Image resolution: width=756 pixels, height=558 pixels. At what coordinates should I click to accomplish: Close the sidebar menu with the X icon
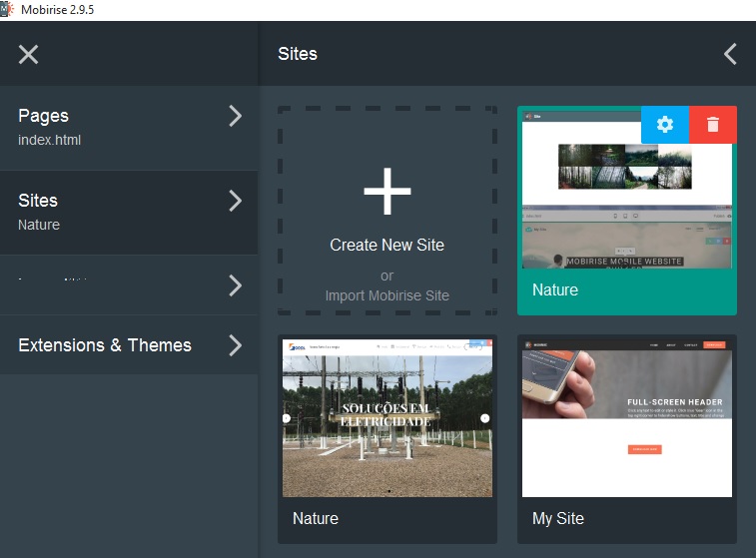28,54
